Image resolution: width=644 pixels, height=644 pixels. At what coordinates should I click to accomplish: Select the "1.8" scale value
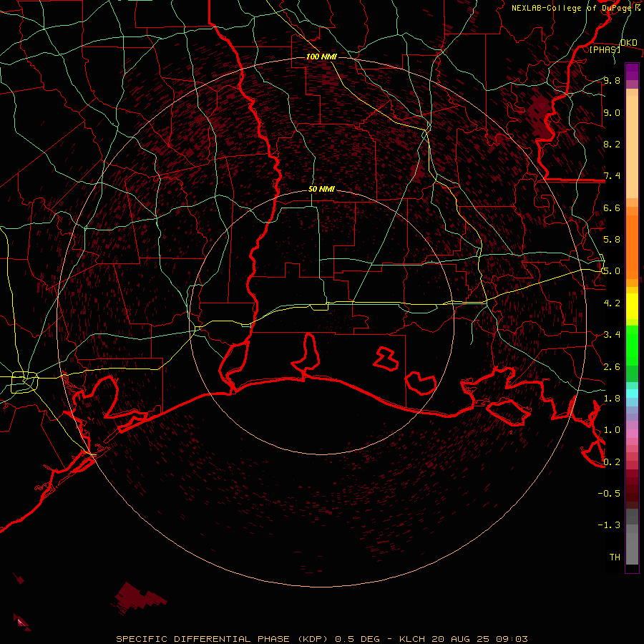(612, 398)
